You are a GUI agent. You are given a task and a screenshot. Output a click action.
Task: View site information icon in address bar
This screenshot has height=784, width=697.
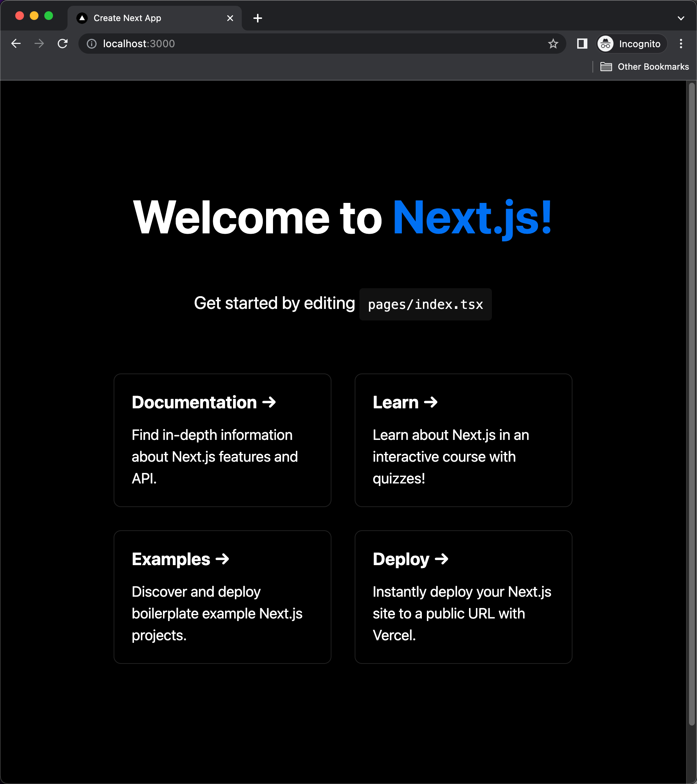pyautogui.click(x=92, y=44)
